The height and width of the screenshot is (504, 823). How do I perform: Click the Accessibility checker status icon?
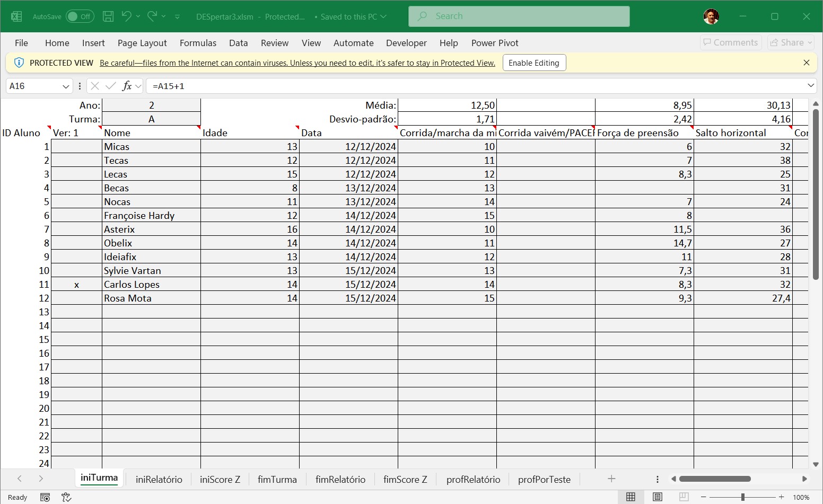pos(66,497)
